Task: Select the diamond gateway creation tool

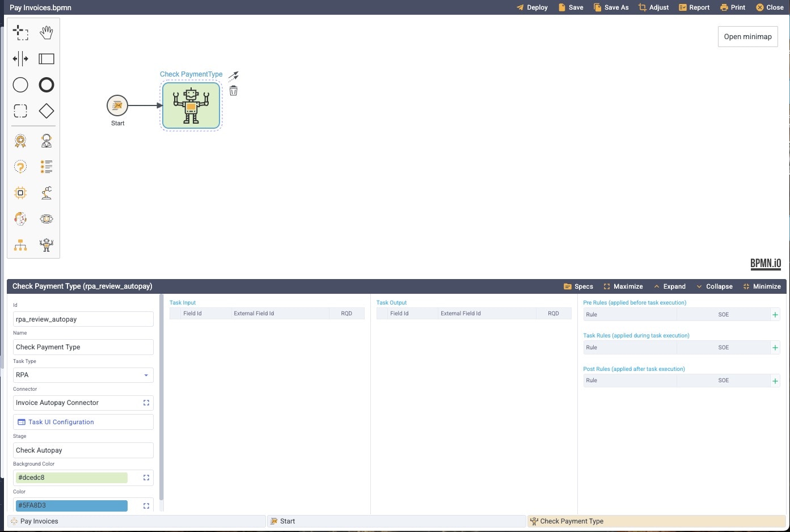Action: coord(46,111)
